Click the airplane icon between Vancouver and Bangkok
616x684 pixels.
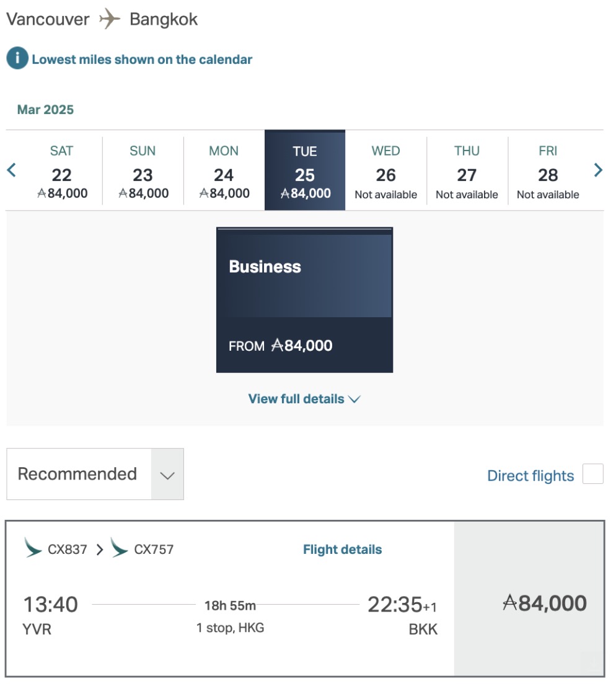109,19
